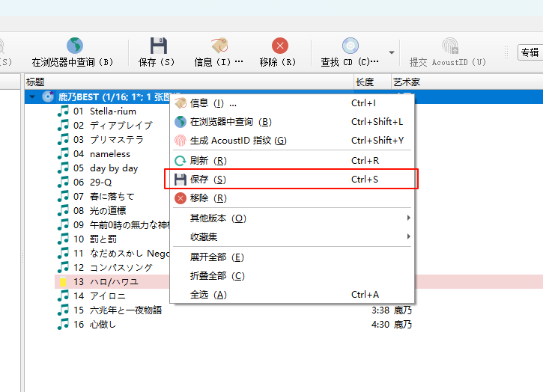This screenshot has height=392, width=543.
Task: Click the 专辑 button at toolbar right
Action: coord(530,52)
